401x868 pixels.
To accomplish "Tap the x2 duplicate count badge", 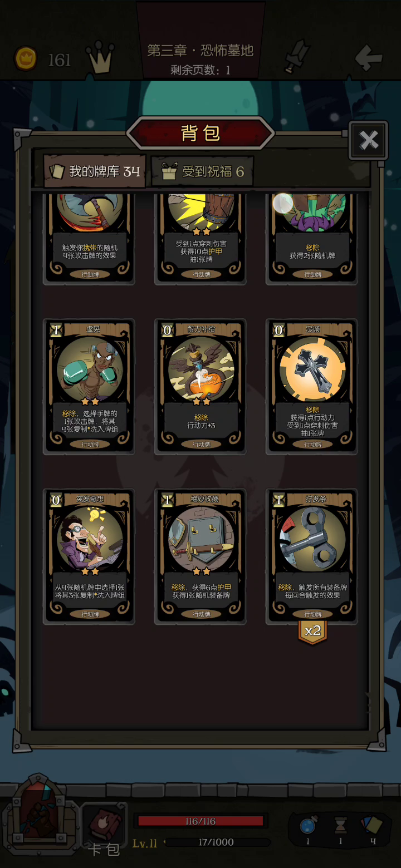I will (312, 631).
